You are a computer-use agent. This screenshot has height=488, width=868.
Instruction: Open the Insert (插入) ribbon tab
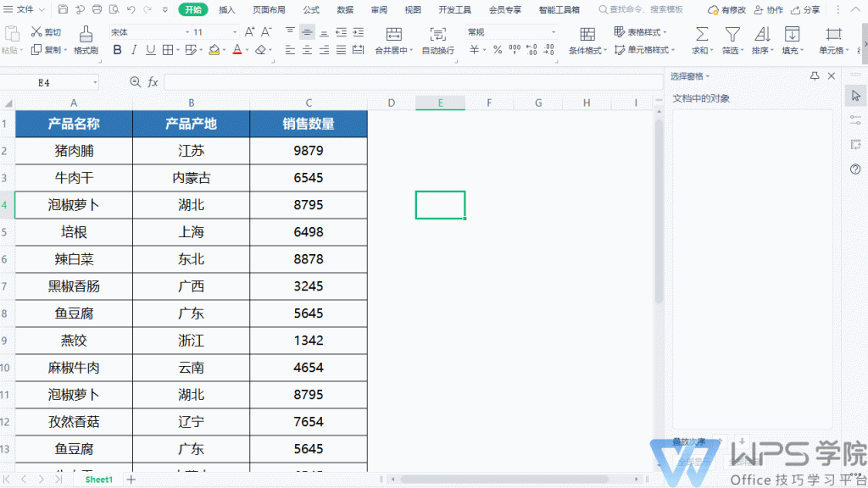[x=227, y=9]
